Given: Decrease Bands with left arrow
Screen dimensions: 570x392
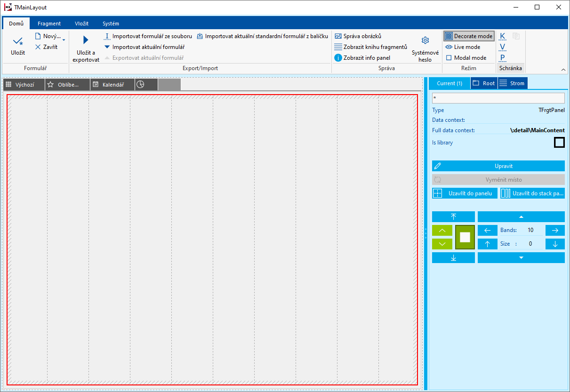Looking at the screenshot, I should 488,231.
